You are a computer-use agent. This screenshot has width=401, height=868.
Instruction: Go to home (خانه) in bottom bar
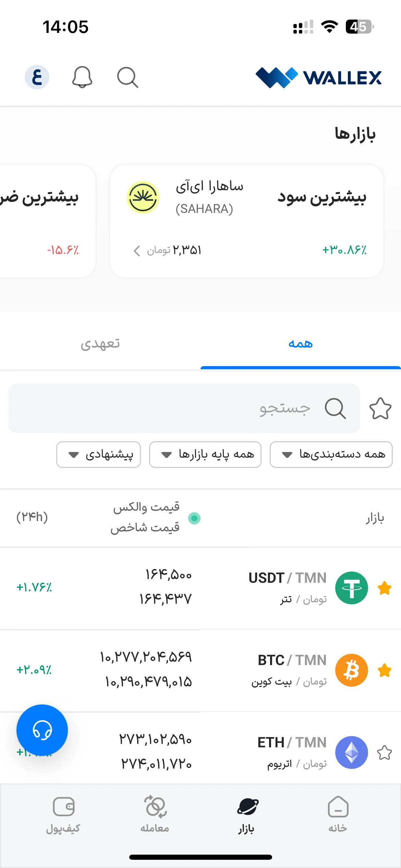[x=338, y=815]
